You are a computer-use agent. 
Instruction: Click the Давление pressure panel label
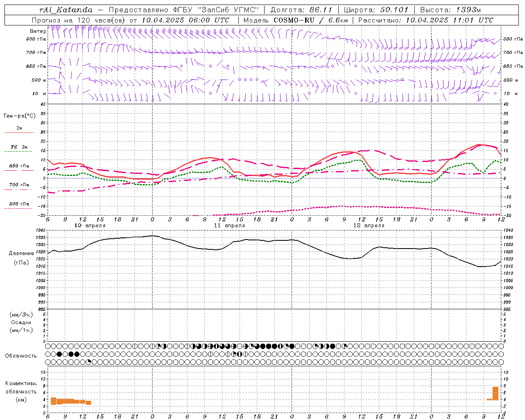(21, 253)
